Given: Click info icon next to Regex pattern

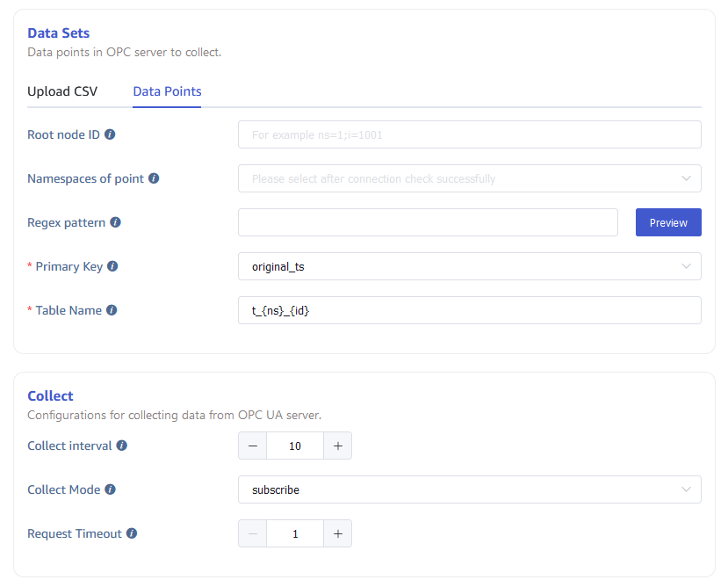Looking at the screenshot, I should tap(115, 222).
